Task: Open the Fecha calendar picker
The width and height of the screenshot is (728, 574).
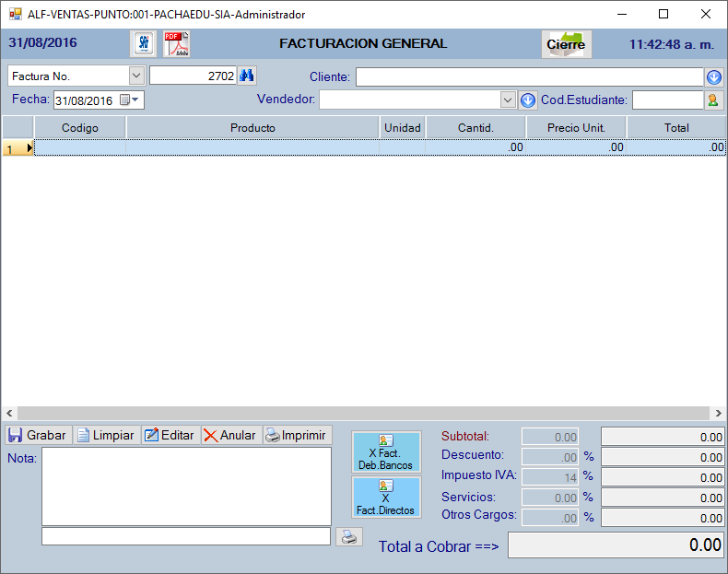Action: [126, 100]
